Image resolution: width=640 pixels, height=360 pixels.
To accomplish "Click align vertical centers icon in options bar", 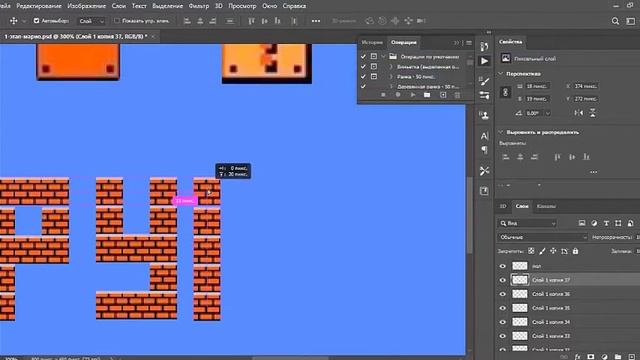I will (x=264, y=21).
